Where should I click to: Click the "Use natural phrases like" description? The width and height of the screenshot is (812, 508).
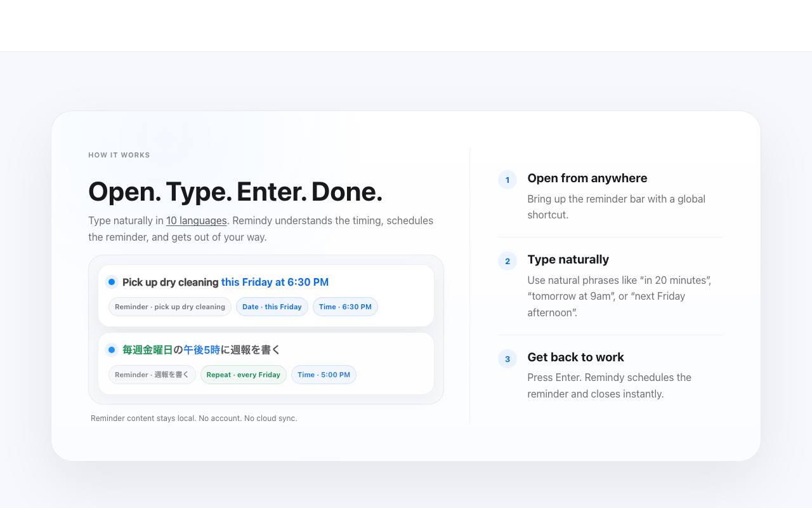620,296
